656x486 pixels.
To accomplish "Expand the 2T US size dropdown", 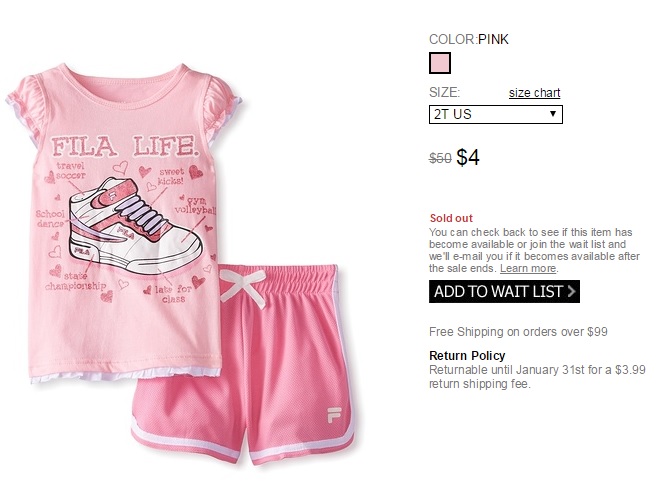I will (496, 114).
